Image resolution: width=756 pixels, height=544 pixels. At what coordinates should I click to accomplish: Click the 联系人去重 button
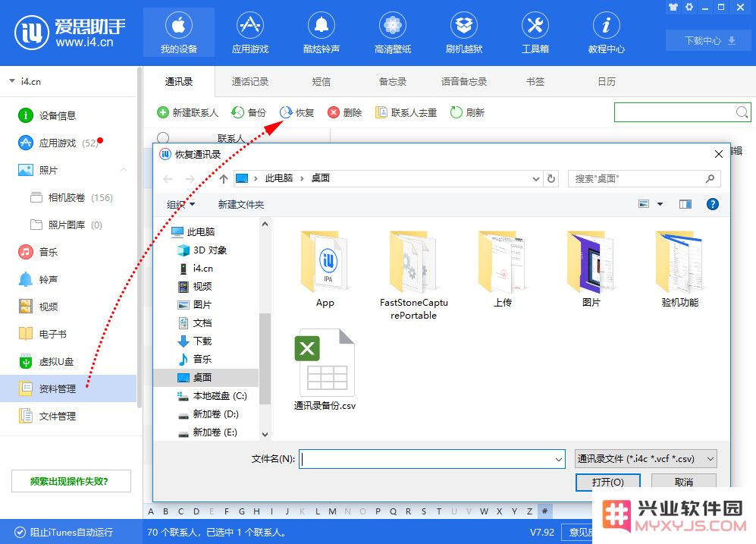[x=406, y=112]
